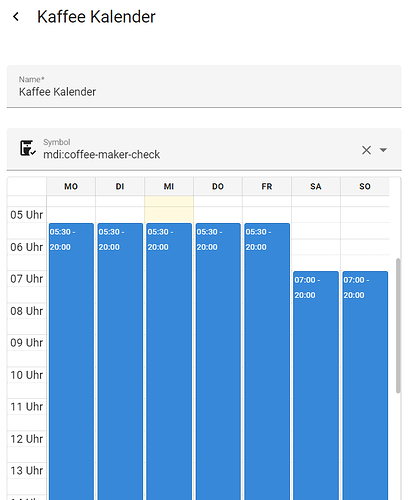
Task: Click the 10 Uhr time label
Action: point(26,375)
